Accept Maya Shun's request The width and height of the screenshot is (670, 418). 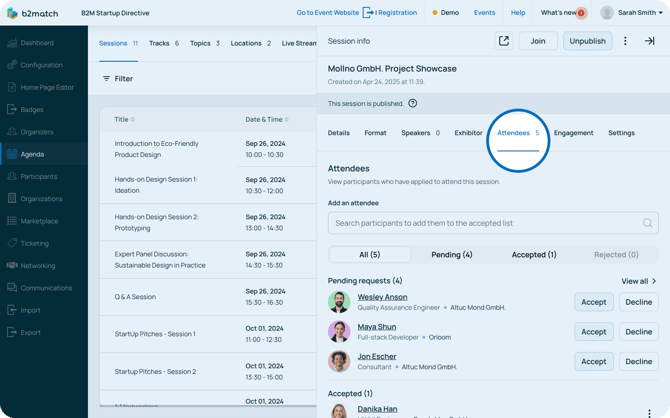click(x=594, y=332)
